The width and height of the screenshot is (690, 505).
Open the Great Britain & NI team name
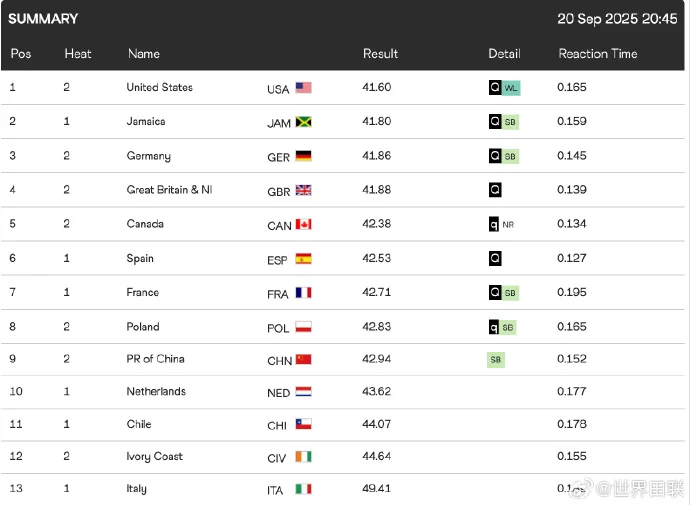(x=169, y=190)
